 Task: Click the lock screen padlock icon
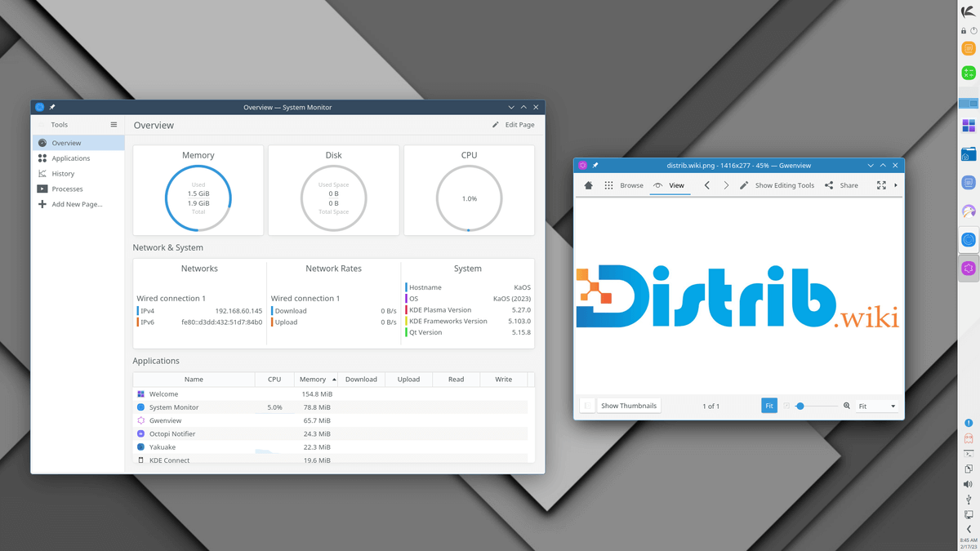coord(964,31)
